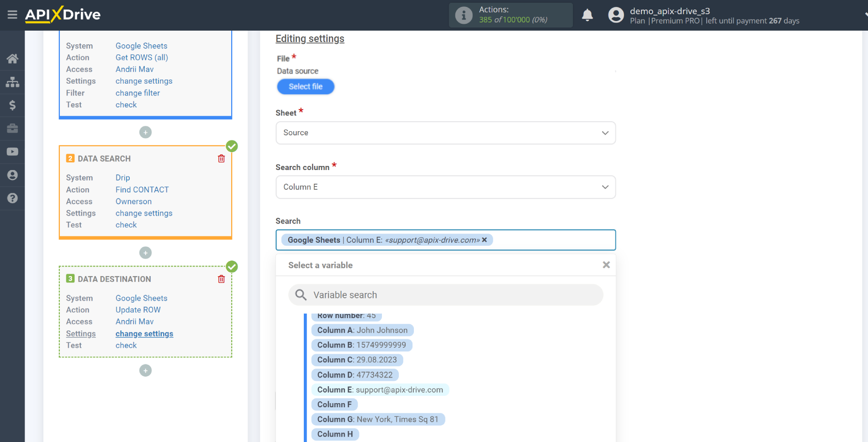Open the billing dollar sidebar icon

[12, 105]
